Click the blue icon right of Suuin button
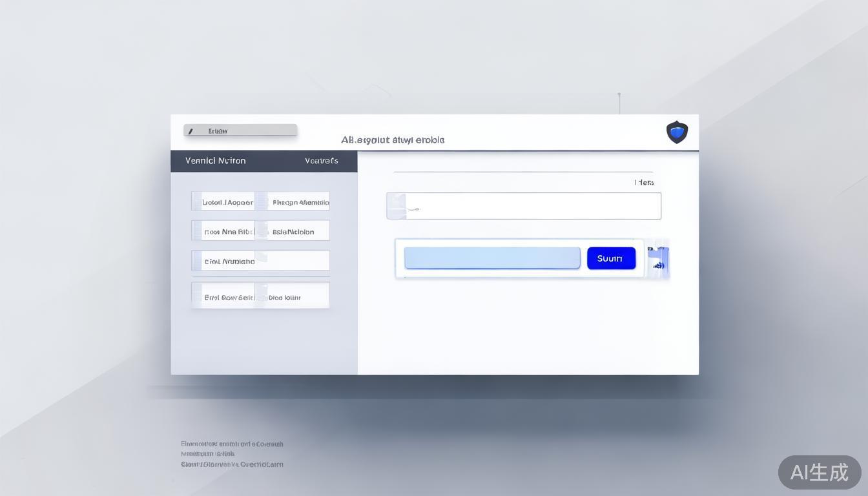The width and height of the screenshot is (868, 496). pyautogui.click(x=659, y=258)
